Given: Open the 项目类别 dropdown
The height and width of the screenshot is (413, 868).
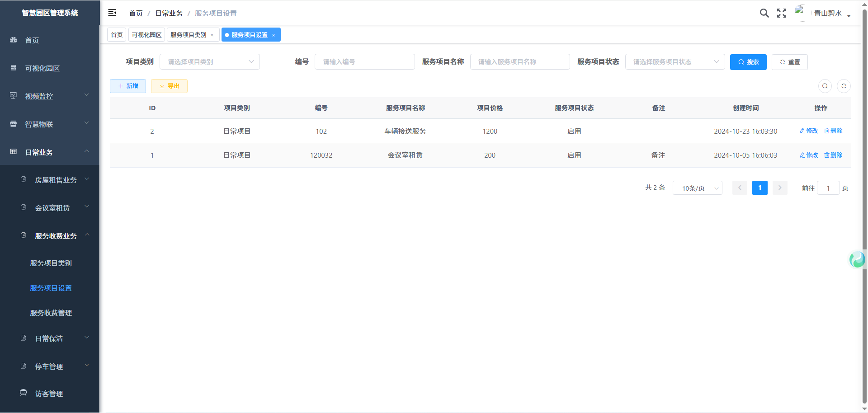Looking at the screenshot, I should click(209, 62).
